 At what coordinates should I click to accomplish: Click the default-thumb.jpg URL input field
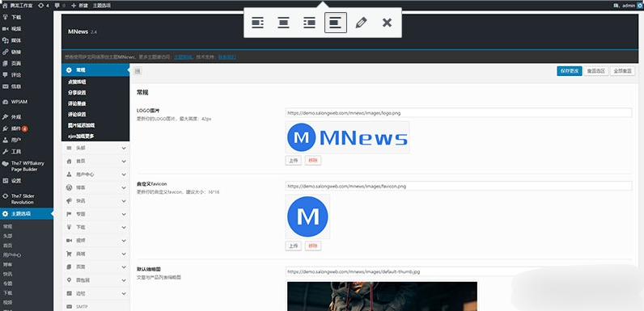click(459, 271)
